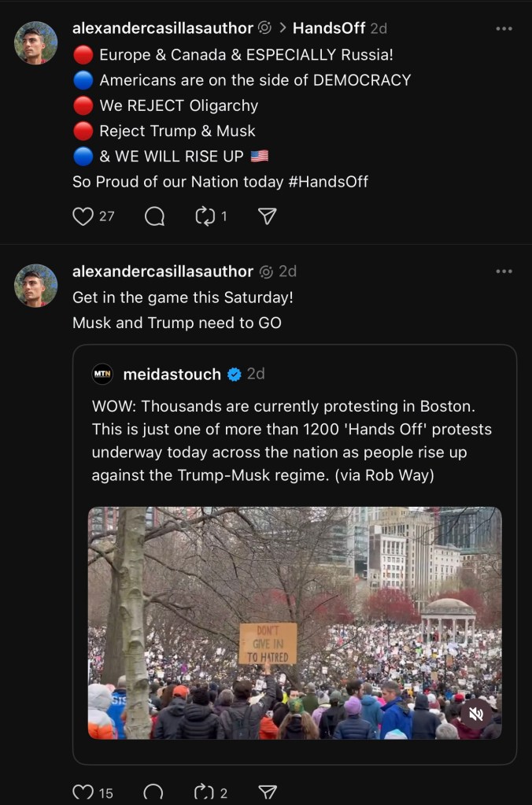532x805 pixels.
Task: Share the first post via send icon
Action: point(268,216)
